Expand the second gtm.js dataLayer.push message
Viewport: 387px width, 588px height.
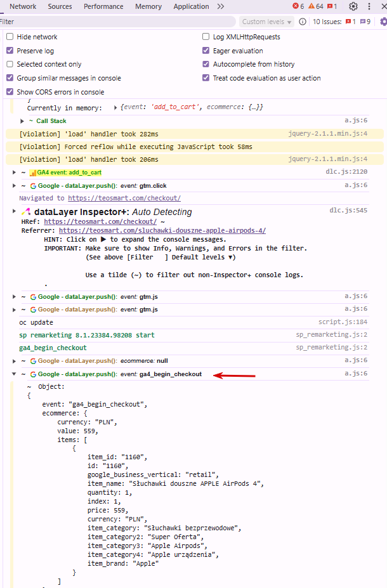tap(14, 310)
